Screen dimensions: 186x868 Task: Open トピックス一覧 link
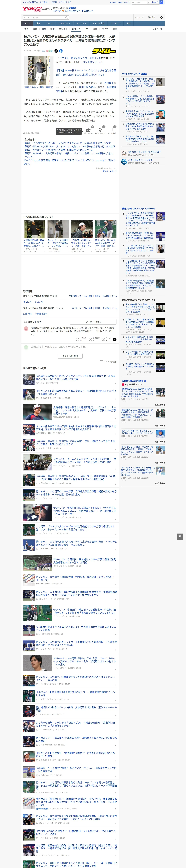tap(155, 29)
